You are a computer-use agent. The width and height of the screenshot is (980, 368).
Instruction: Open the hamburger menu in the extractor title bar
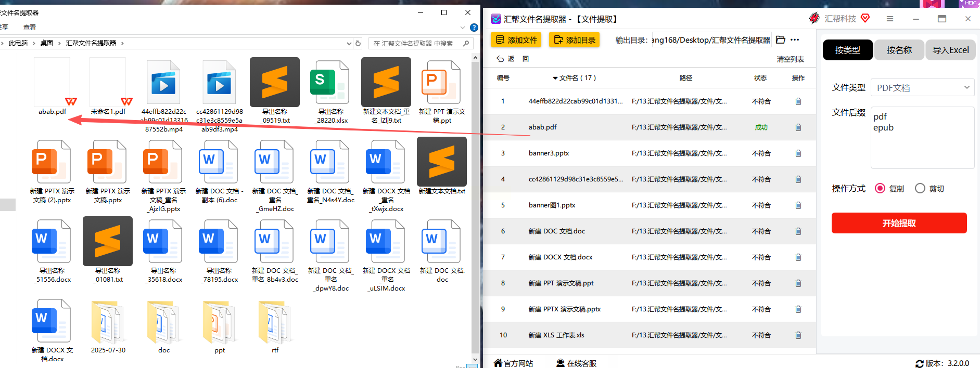(890, 19)
